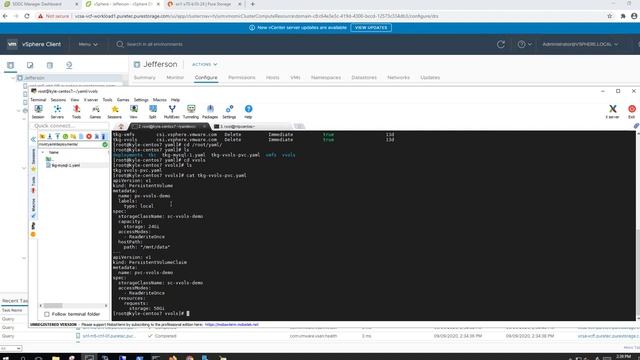Screen dimensions: 640x360
Task: Click the View toolbar icon
Action: tap(133, 111)
